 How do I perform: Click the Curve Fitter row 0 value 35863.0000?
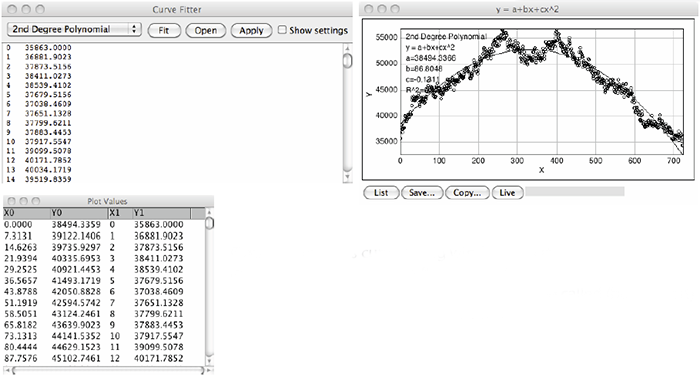tap(48, 47)
